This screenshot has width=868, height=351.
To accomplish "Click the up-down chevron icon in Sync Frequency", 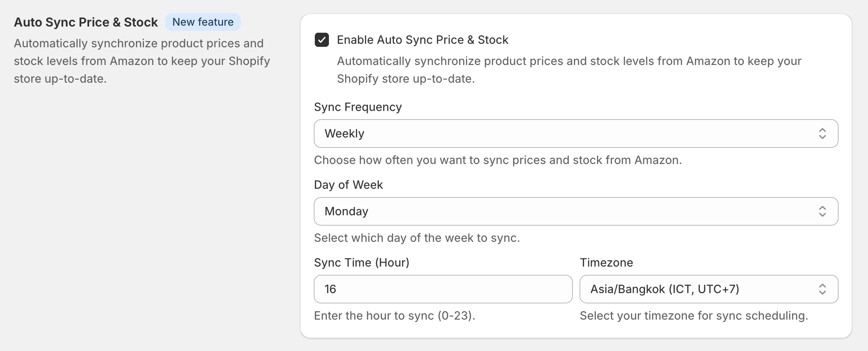I will (822, 134).
